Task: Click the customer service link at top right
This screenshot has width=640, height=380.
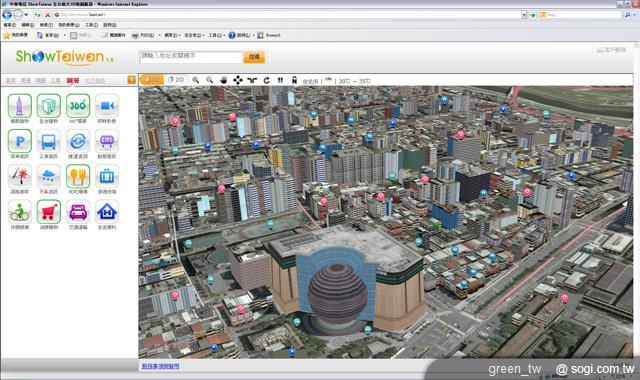Action: pos(611,50)
